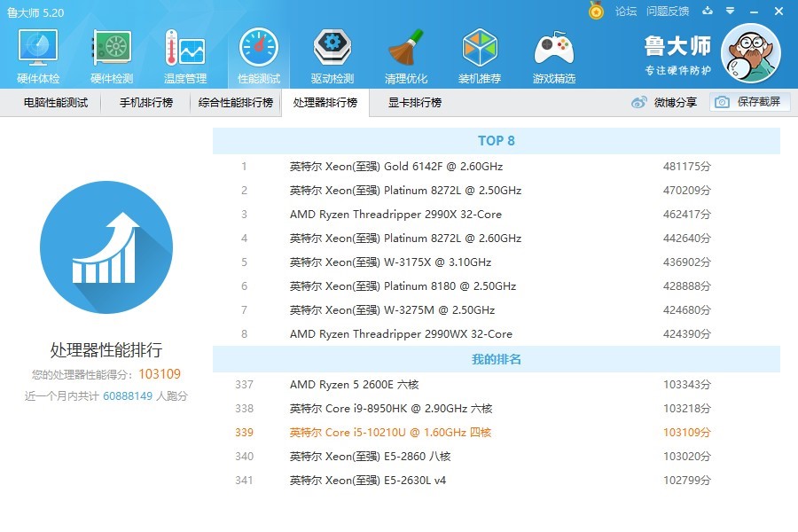The width and height of the screenshot is (798, 532).
Task: Click the medal icon in the title bar
Action: click(x=593, y=12)
